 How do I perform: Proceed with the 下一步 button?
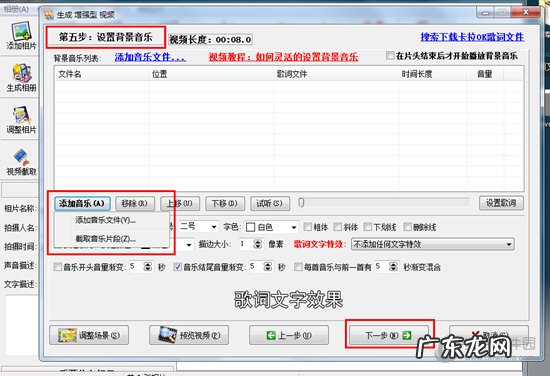tap(389, 335)
